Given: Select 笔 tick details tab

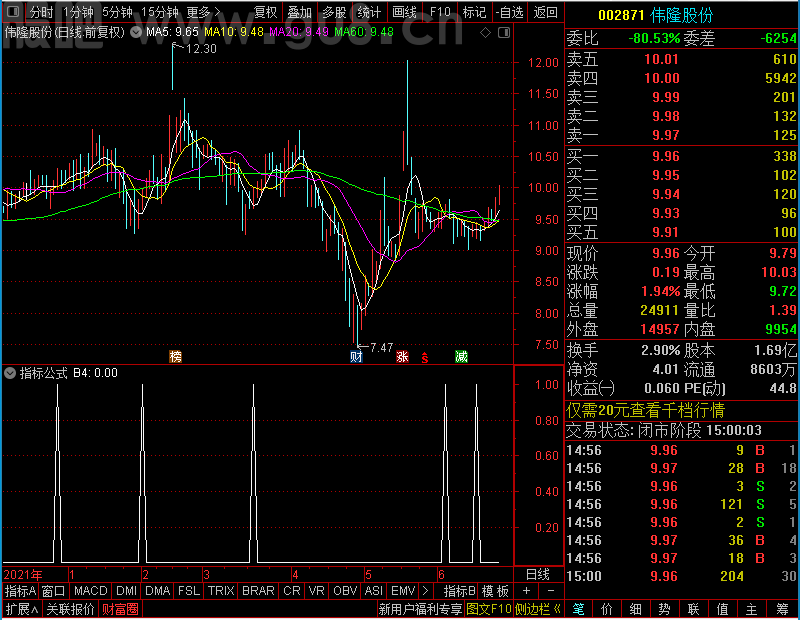Looking at the screenshot, I should click(578, 609).
